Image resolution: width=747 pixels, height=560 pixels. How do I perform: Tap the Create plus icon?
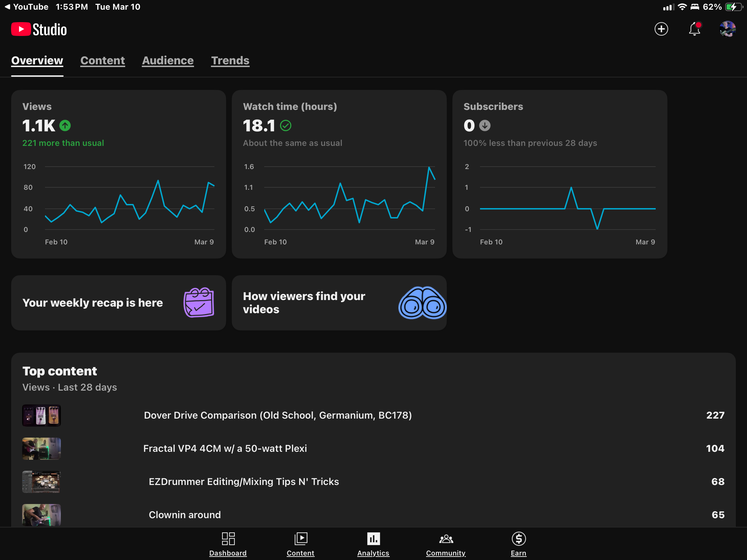pyautogui.click(x=661, y=29)
